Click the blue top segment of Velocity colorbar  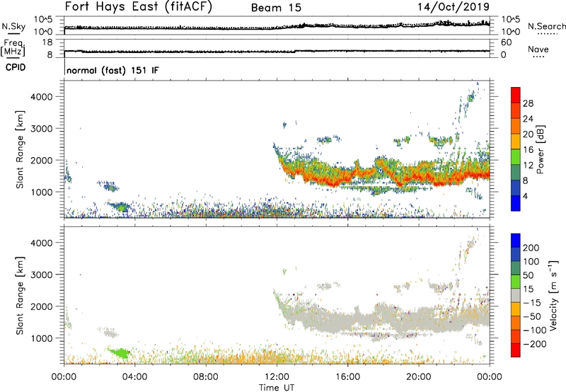point(516,241)
